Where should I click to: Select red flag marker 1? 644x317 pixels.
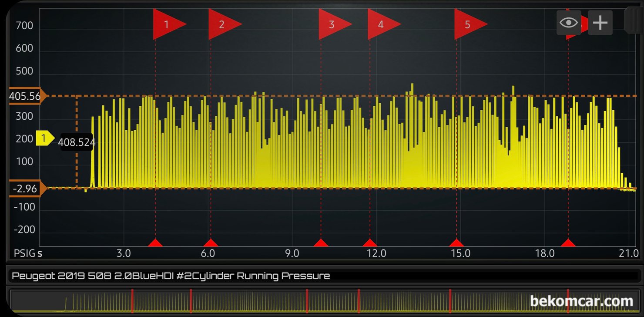click(169, 24)
